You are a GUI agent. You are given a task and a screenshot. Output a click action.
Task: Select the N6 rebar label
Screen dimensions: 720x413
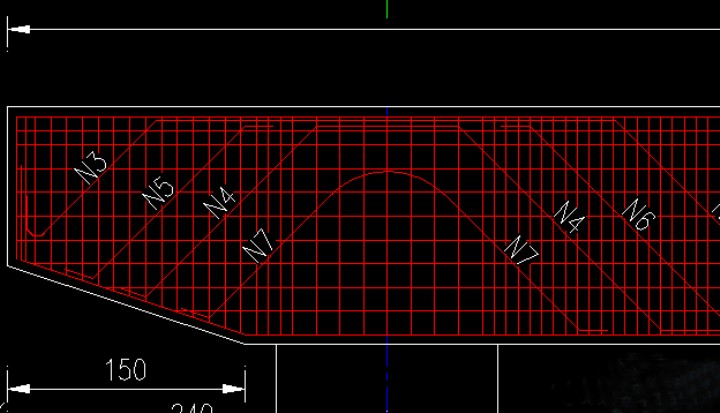coord(636,214)
